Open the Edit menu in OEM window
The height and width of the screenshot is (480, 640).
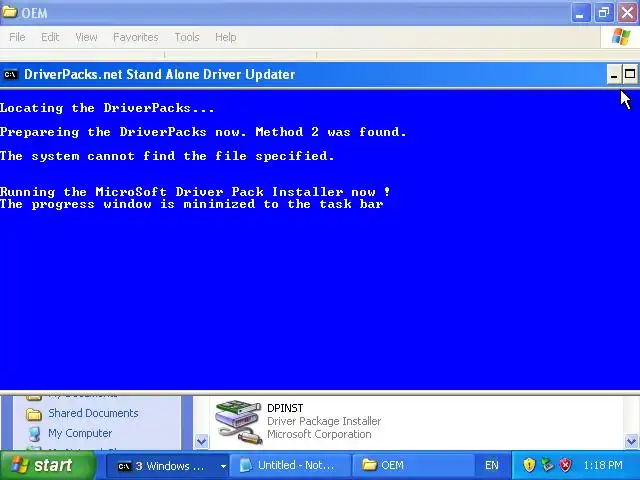(50, 37)
